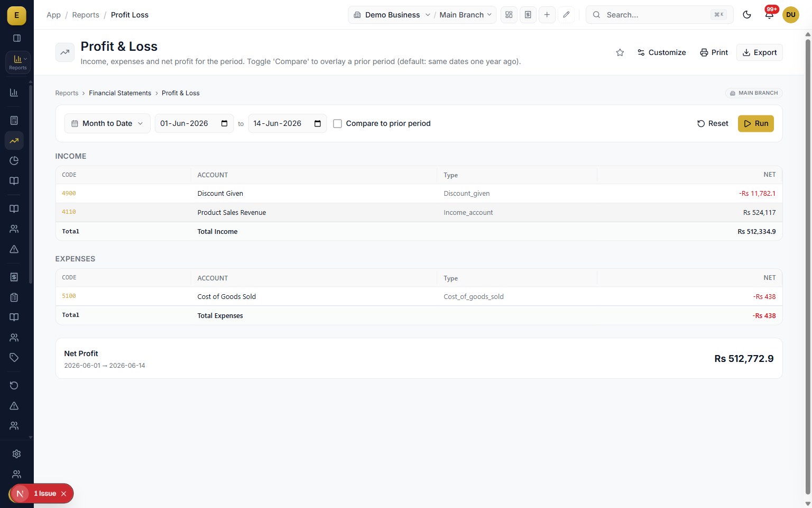Click Profit & Loss in page breadcrumb
Screen dimensions: 812x508
pos(181,93)
